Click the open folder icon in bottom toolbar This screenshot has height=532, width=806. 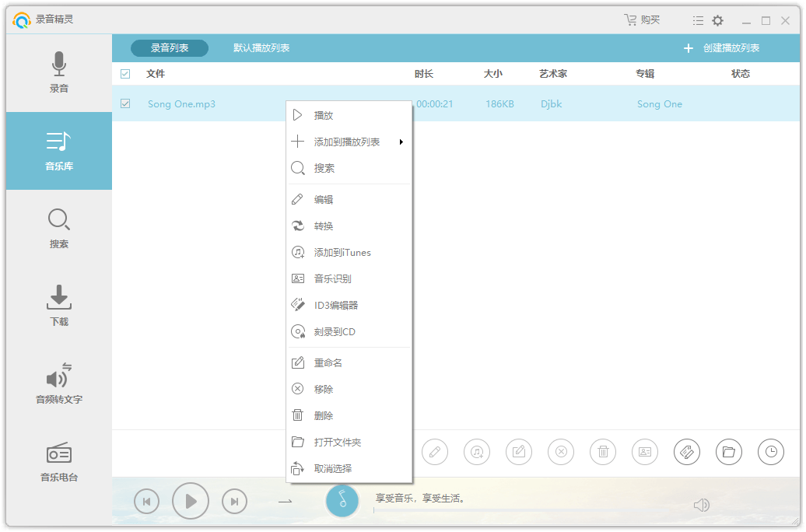728,452
